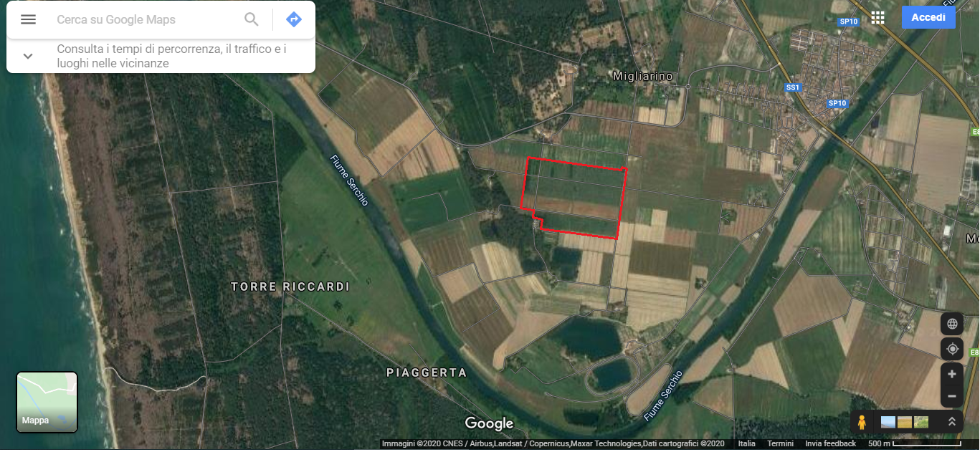Open directions with the blue arrow icon
Image resolution: width=980 pixels, height=452 pixels.
coord(294,19)
